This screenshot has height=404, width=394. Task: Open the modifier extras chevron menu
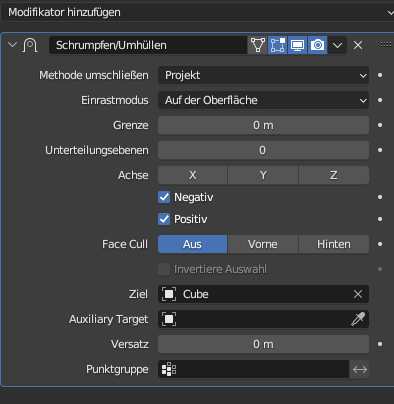click(x=337, y=45)
